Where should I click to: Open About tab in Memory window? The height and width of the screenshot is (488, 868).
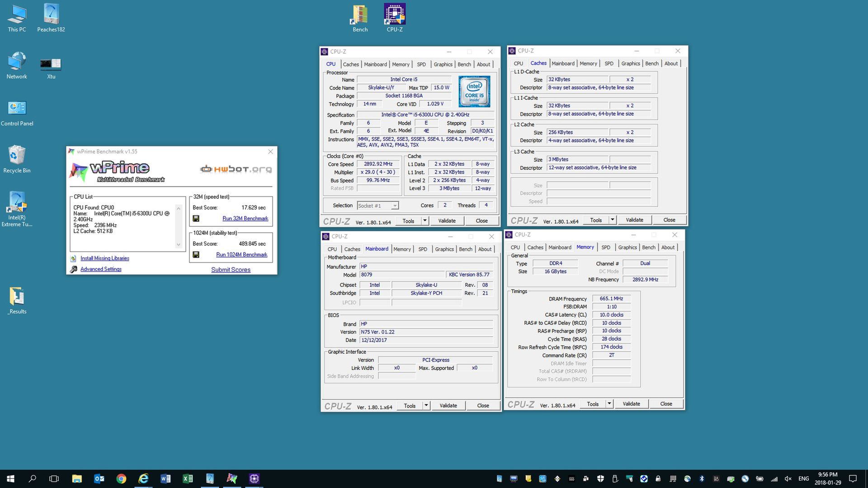point(668,247)
